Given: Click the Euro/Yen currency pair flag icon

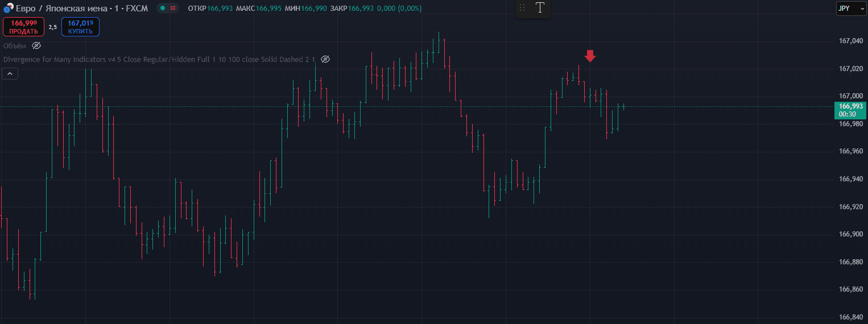Looking at the screenshot, I should 8,9.
